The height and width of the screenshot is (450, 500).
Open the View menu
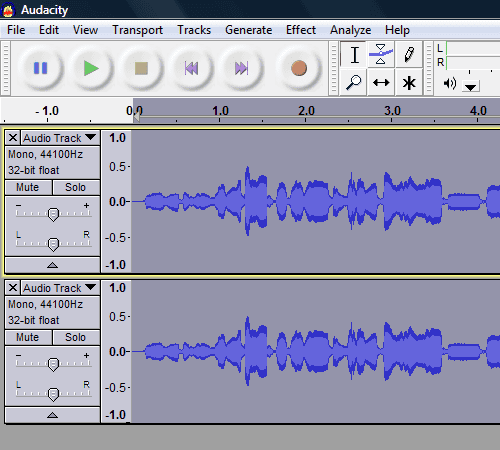[85, 30]
